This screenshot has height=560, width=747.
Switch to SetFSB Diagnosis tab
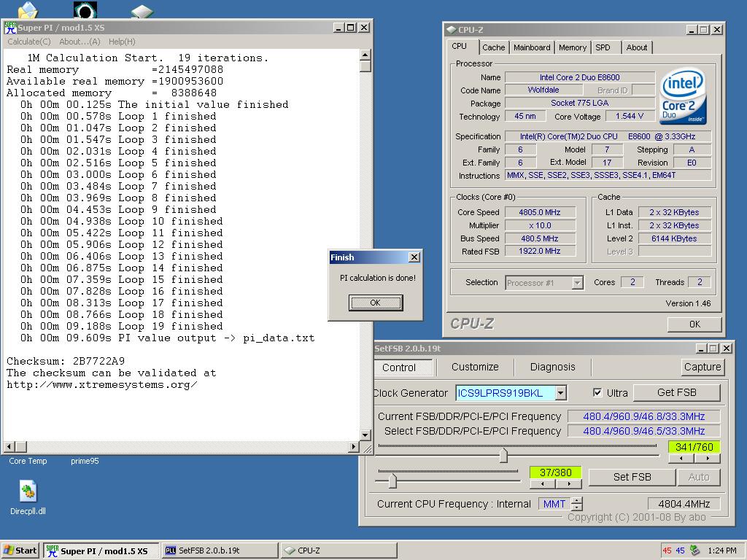553,367
